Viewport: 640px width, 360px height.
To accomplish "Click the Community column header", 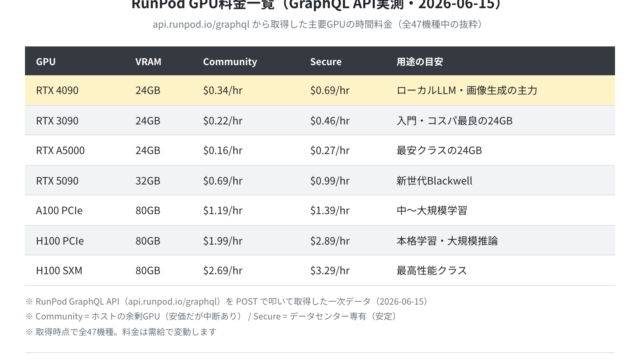I will point(230,62).
